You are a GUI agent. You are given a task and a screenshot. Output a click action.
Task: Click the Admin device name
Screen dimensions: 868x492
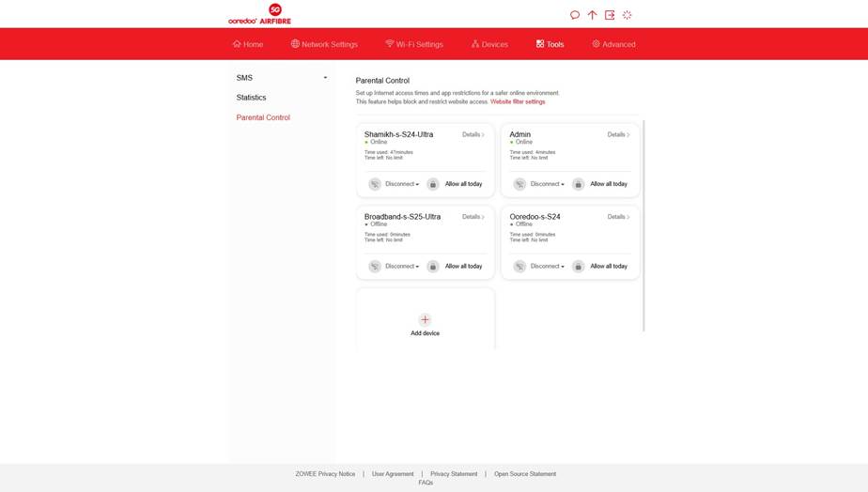click(x=519, y=134)
